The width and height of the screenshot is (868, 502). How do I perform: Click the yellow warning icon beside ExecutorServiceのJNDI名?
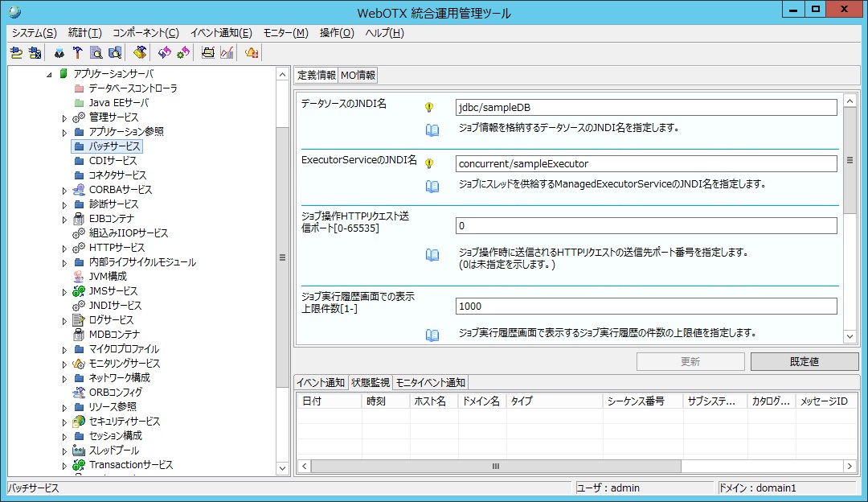click(429, 163)
